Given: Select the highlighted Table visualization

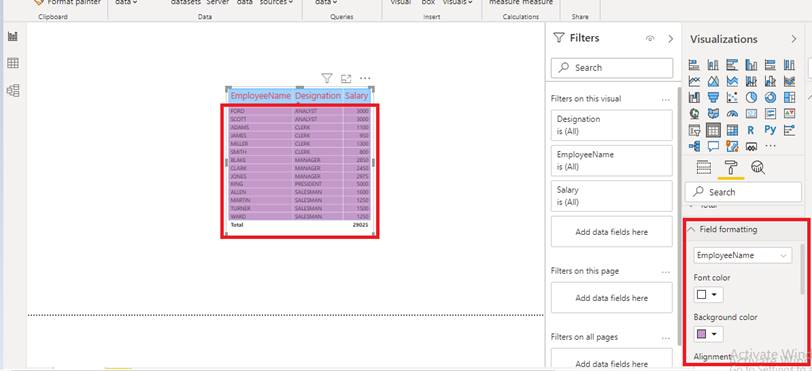Looking at the screenshot, I should pos(713,130).
